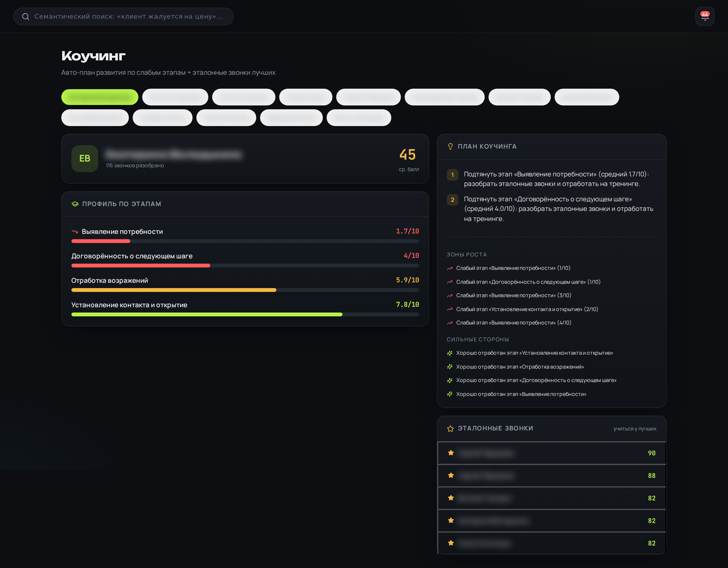This screenshot has width=728, height=568.
Task: Open the notifications icon with 44 badge
Action: (x=705, y=16)
